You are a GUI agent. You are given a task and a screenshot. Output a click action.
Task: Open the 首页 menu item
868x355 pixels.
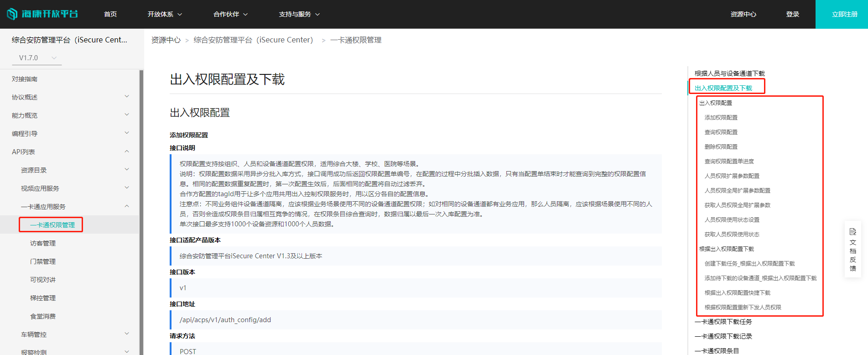coord(110,14)
